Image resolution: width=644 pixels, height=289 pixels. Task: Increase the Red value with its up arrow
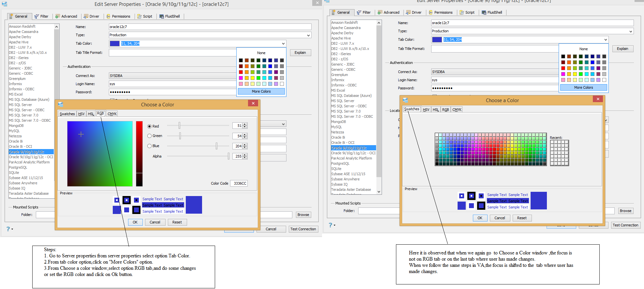245,124
